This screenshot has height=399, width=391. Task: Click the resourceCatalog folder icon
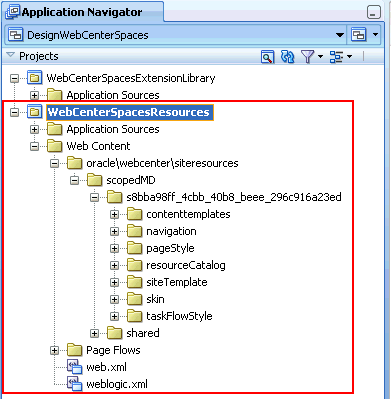point(134,265)
